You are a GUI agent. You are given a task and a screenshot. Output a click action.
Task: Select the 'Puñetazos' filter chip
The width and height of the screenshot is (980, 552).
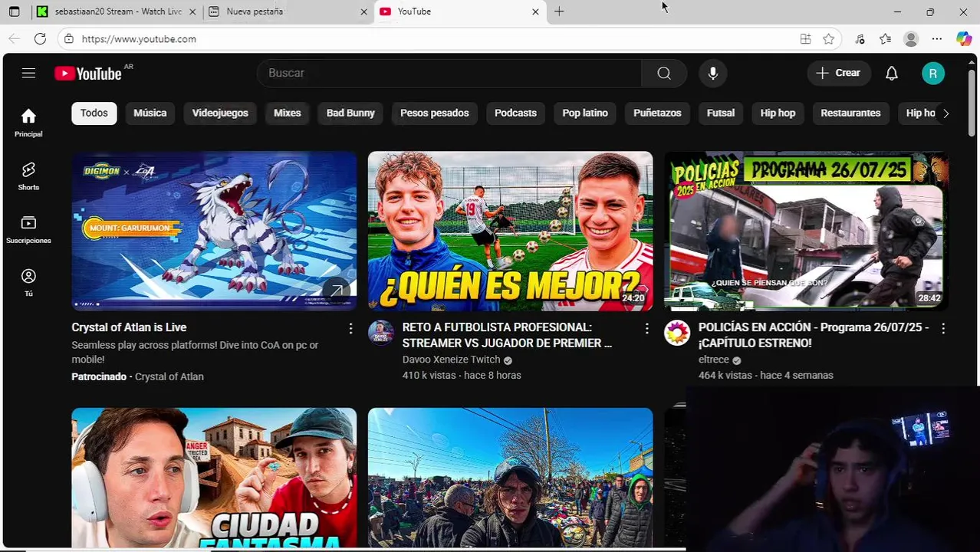pos(657,113)
